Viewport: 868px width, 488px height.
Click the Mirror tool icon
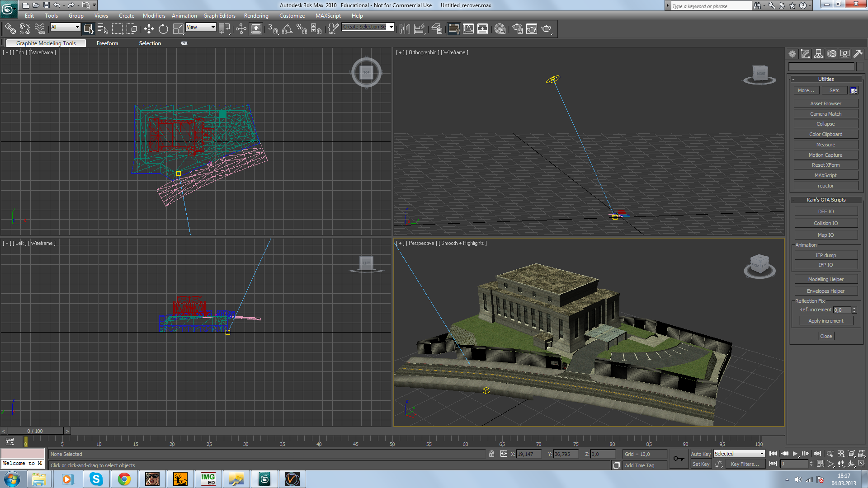coord(405,29)
